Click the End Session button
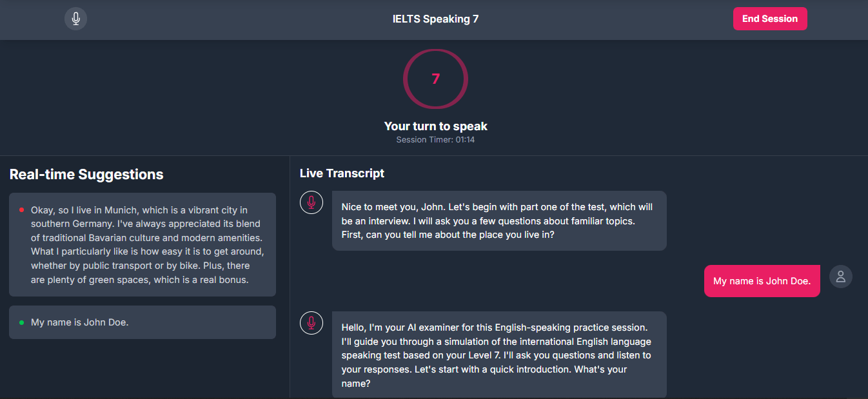868x399 pixels. 770,19
